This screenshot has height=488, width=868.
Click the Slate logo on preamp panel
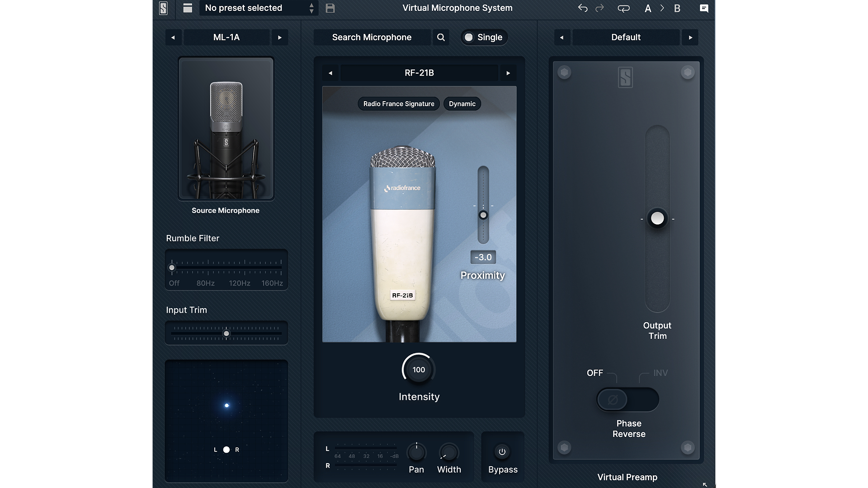tap(625, 77)
